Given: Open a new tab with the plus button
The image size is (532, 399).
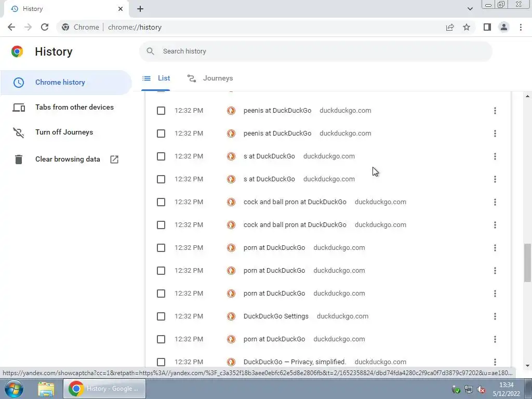Looking at the screenshot, I should [140, 9].
